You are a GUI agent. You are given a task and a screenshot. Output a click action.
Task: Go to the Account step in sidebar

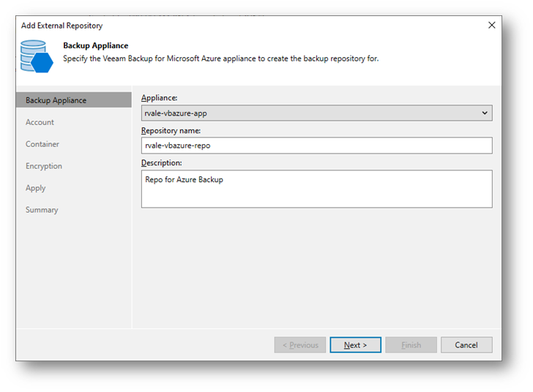pyautogui.click(x=40, y=122)
